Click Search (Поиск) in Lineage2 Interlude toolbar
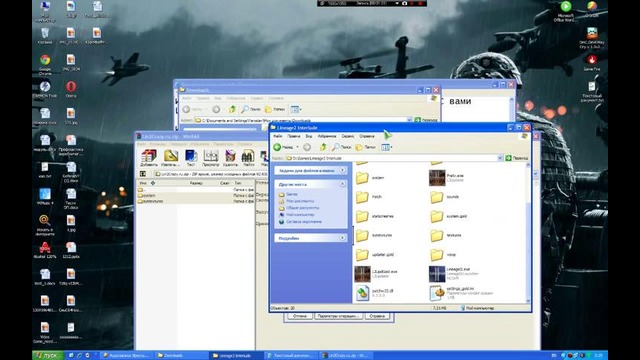Viewport: 640px width, 360px height. [342, 147]
